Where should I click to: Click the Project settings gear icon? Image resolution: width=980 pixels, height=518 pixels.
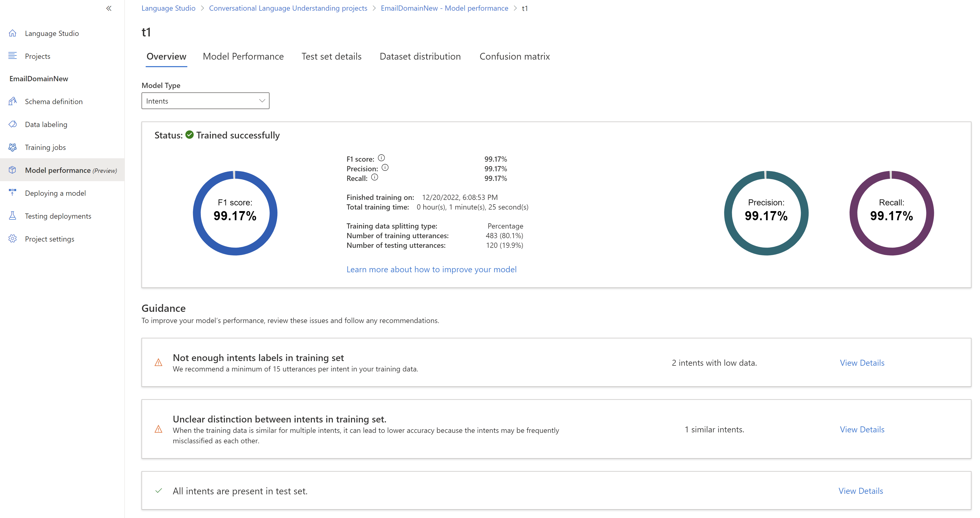pyautogui.click(x=12, y=239)
